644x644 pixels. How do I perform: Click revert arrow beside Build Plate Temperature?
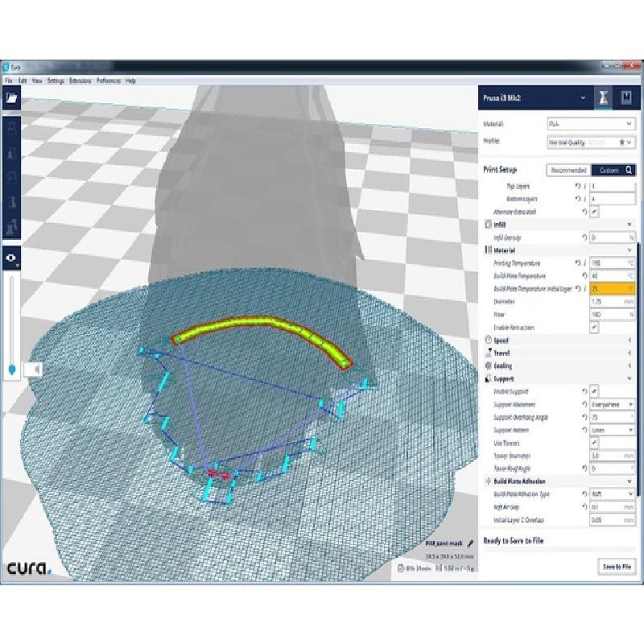tap(584, 275)
